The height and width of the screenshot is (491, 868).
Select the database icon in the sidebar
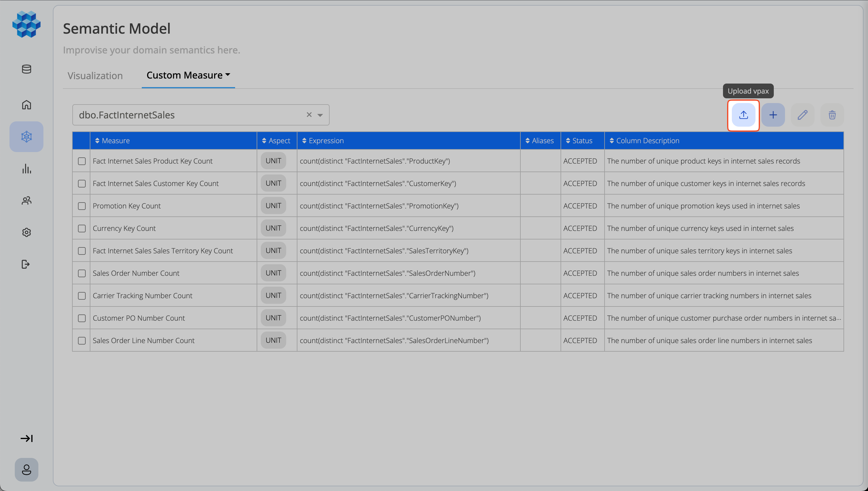point(26,69)
